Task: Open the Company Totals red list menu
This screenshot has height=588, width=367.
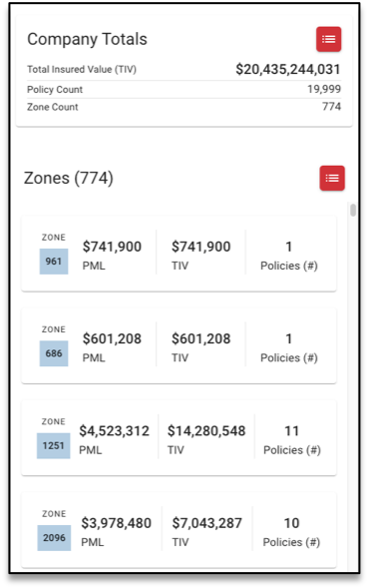Action: tap(328, 39)
